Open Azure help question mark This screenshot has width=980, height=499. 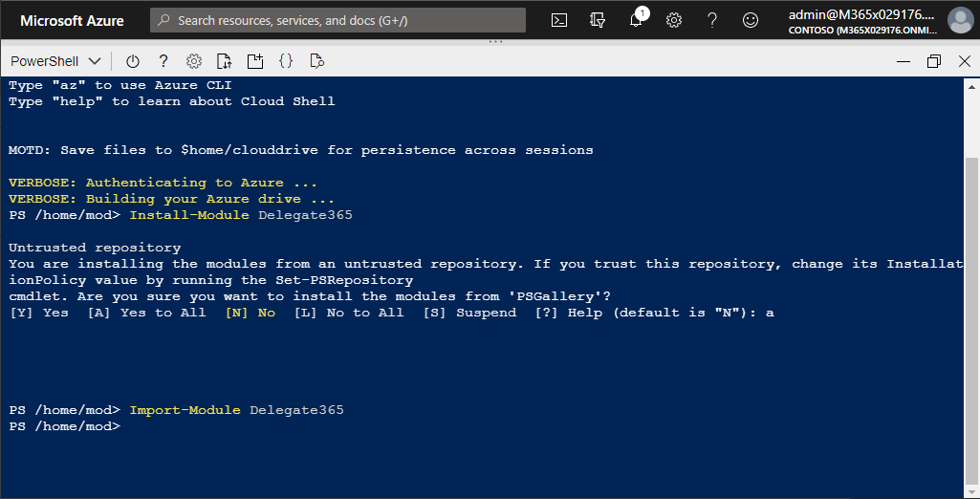(x=712, y=20)
